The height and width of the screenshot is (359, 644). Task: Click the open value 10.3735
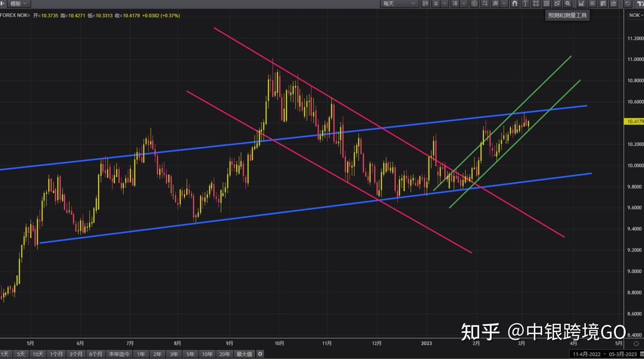coord(50,16)
